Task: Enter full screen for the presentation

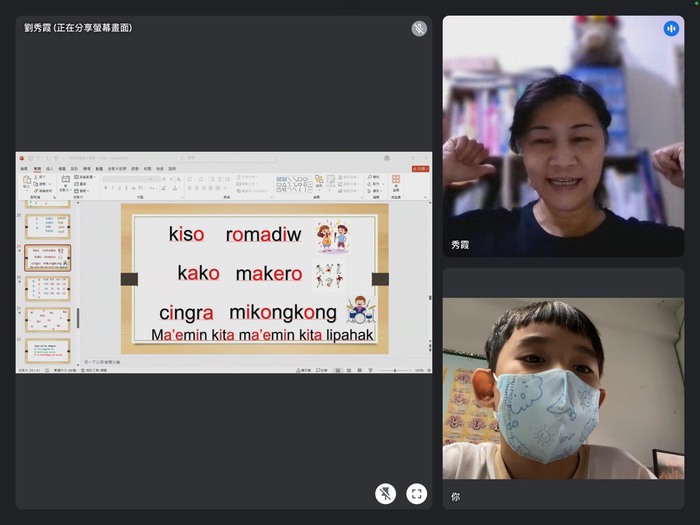Action: pyautogui.click(x=417, y=493)
